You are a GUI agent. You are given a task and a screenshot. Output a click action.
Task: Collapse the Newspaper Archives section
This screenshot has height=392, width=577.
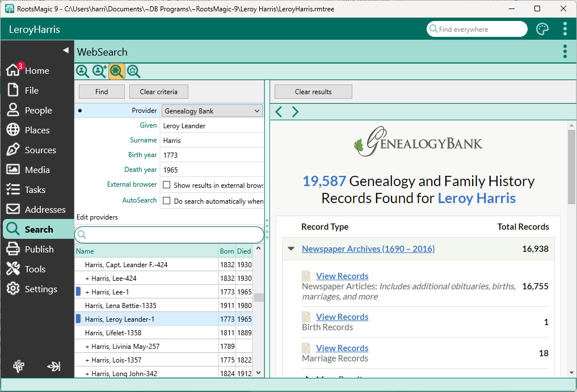point(291,249)
